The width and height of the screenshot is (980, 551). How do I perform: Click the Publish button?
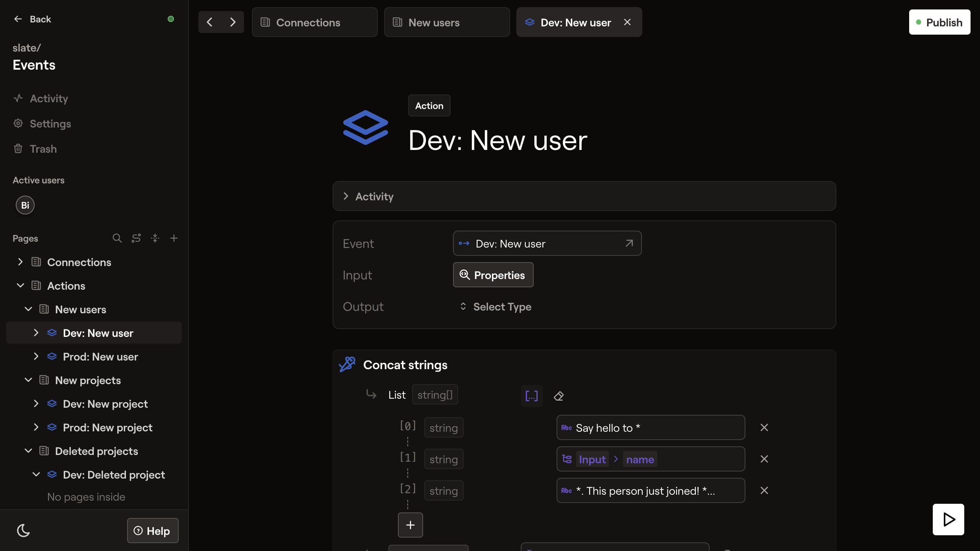939,22
